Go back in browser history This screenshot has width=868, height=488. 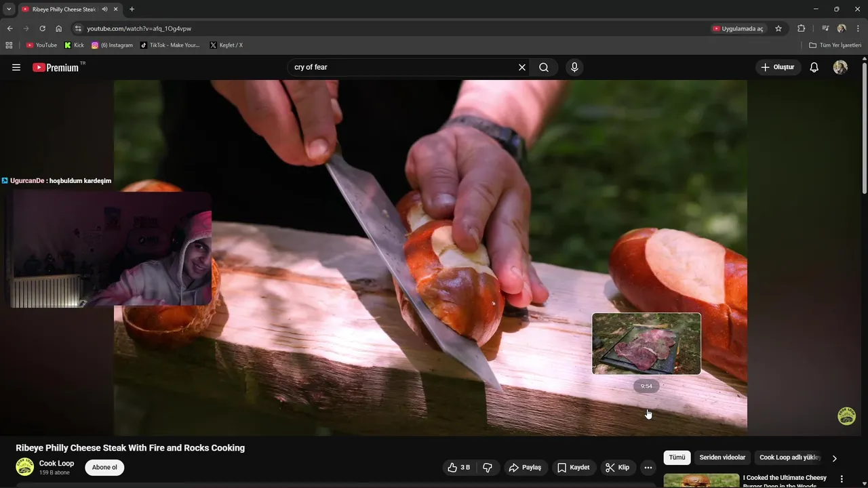click(x=9, y=28)
